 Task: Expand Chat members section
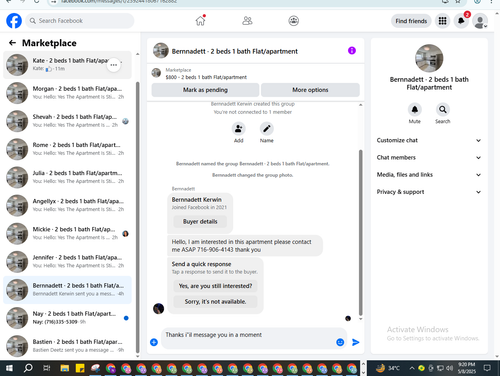pos(429,158)
